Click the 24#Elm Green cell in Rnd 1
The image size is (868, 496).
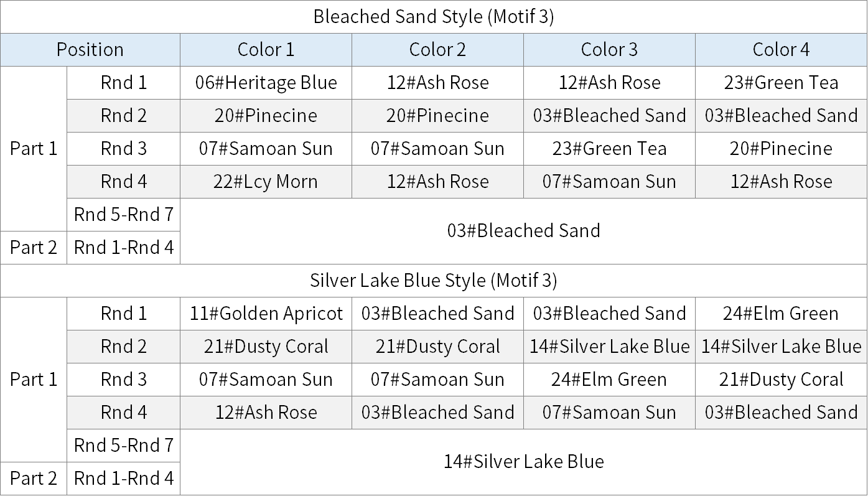click(x=781, y=314)
